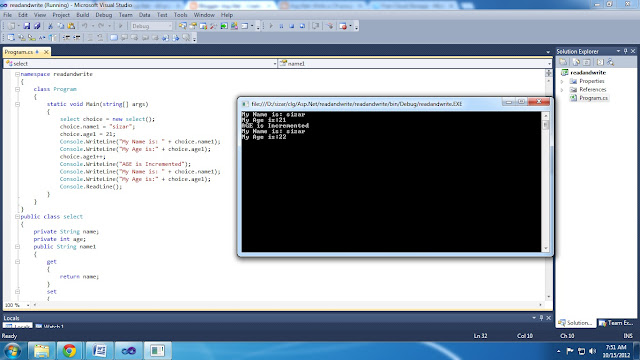
Task: Open Windows Explorer from the taskbar
Action: (41, 351)
